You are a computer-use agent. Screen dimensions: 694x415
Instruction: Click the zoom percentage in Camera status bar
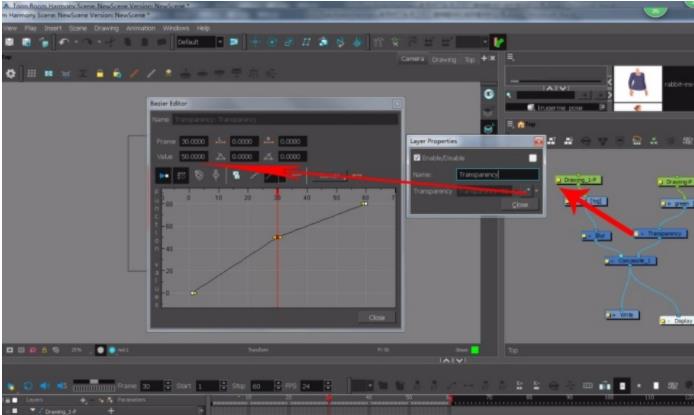[x=77, y=350]
